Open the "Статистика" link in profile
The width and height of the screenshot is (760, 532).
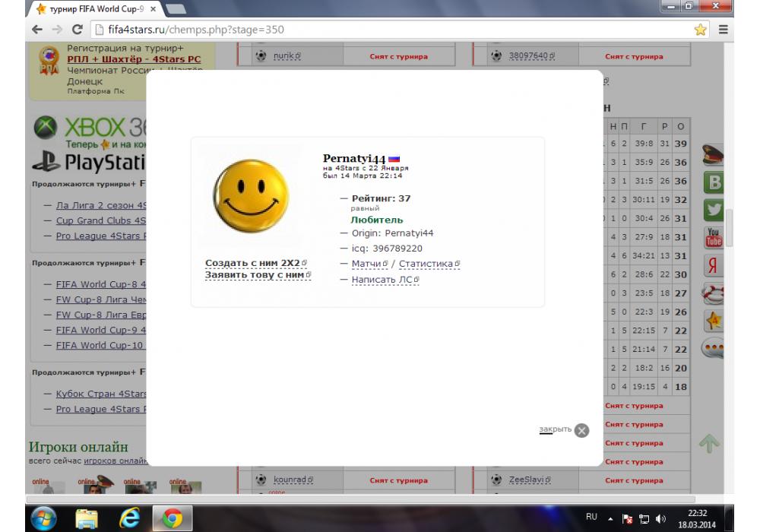point(429,264)
